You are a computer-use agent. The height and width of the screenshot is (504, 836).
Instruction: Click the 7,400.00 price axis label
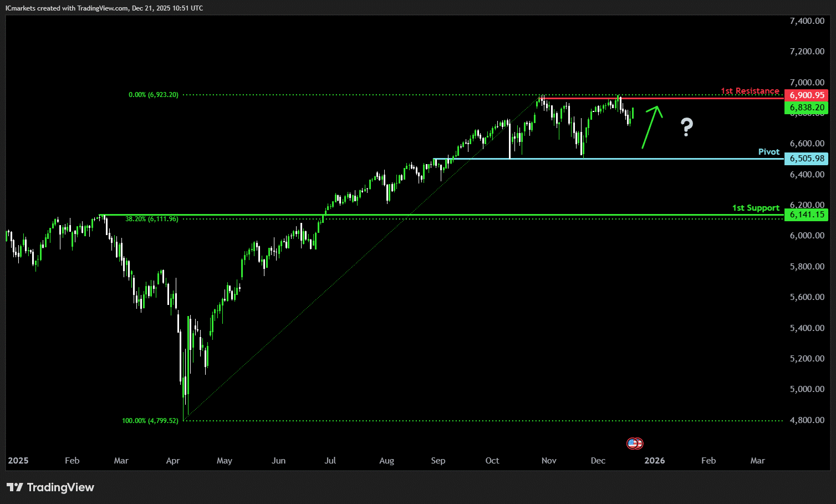click(807, 21)
